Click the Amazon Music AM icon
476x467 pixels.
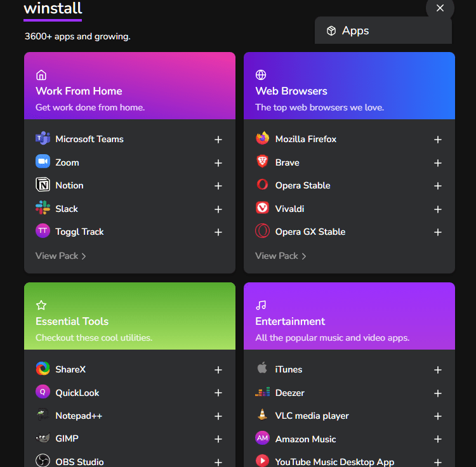262,438
